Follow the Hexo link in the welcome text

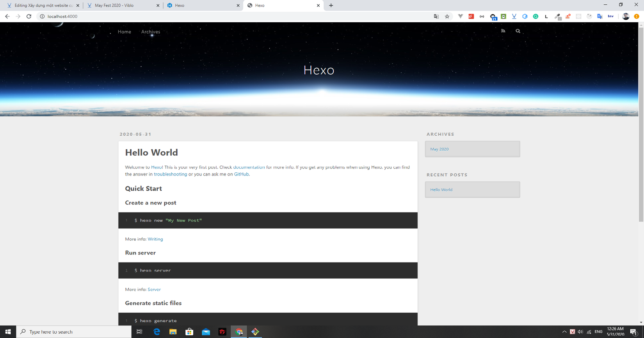click(157, 167)
